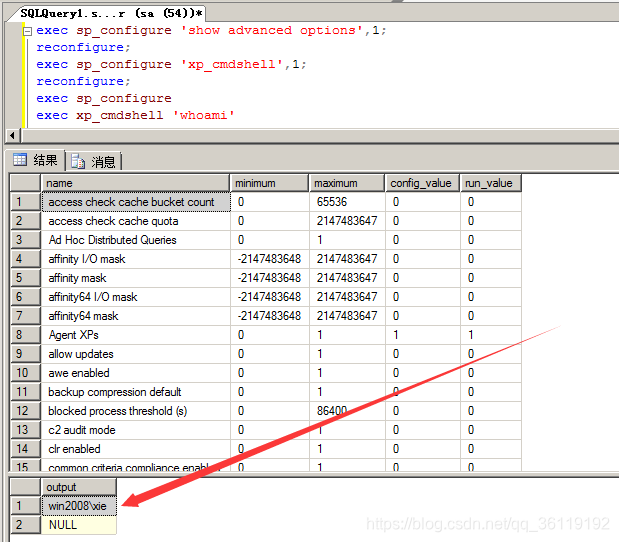Screen dimensions: 619x542
Task: Click the run_value column header
Action: tap(491, 183)
